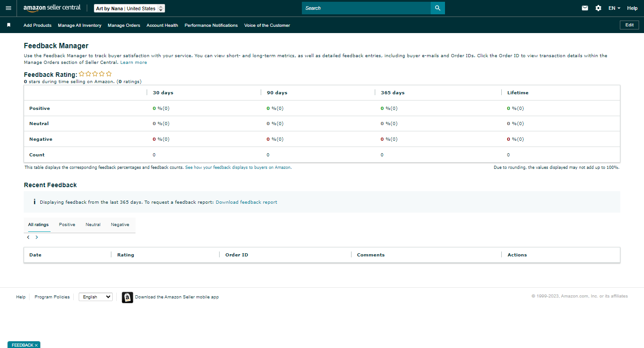Click the Amazon Seller Central logo
The width and height of the screenshot is (644, 348).
[x=52, y=8]
